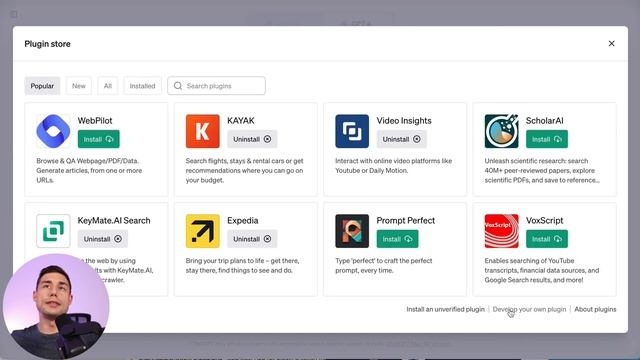Click Prompt Perfect description text
The height and width of the screenshot is (360, 640).
(x=384, y=266)
